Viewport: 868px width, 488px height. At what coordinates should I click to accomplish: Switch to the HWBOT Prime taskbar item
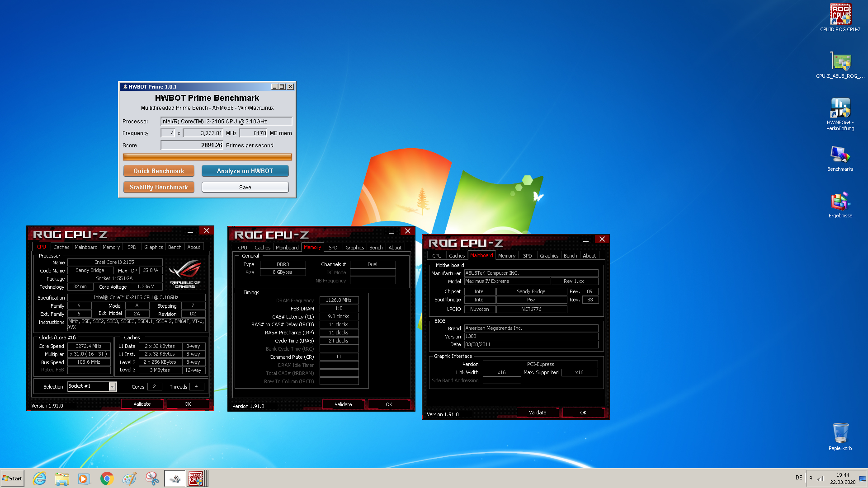coord(175,479)
